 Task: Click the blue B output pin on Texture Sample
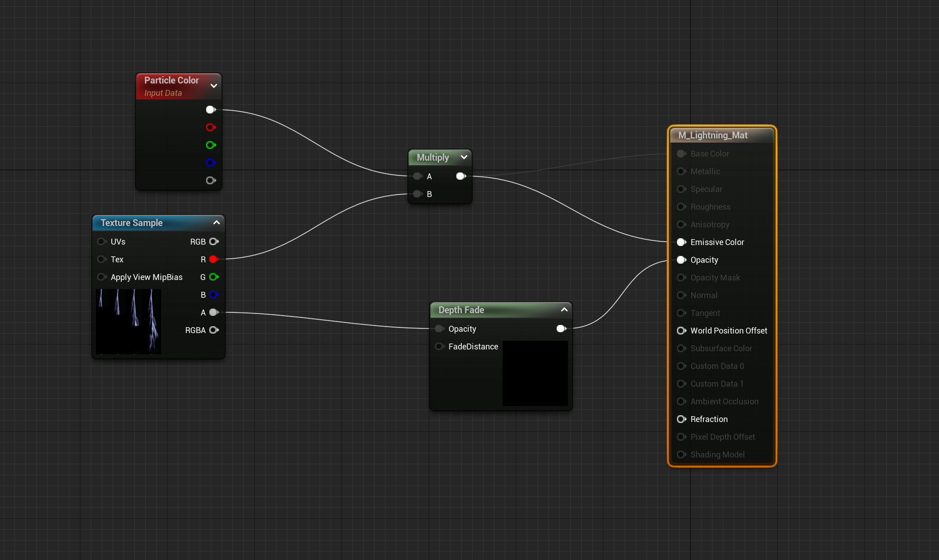pyautogui.click(x=213, y=295)
